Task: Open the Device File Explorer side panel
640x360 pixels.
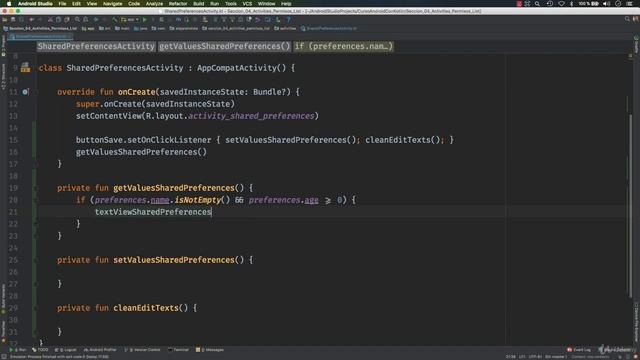Action: pos(636,322)
